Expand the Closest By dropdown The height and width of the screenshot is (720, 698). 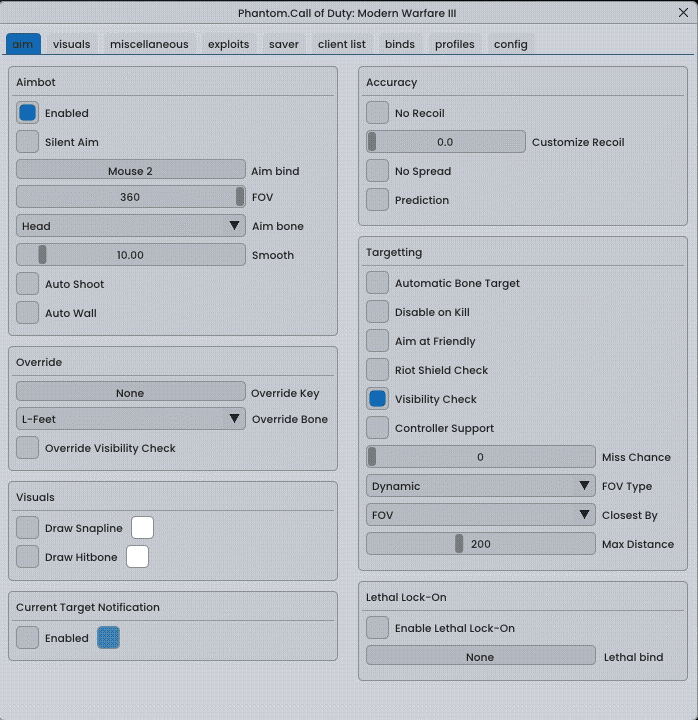pos(481,515)
